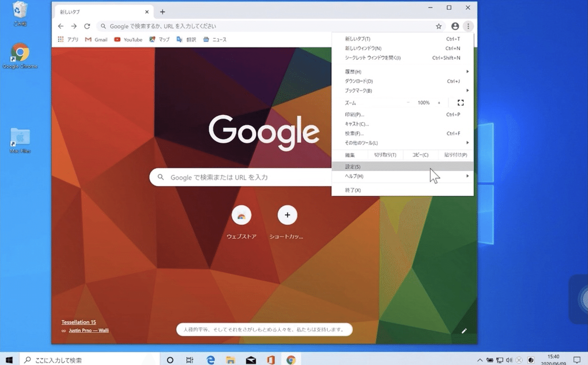Screen dimensions: 588x365
Task: Click the Cortana circle taskbar icon
Action: (x=170, y=360)
